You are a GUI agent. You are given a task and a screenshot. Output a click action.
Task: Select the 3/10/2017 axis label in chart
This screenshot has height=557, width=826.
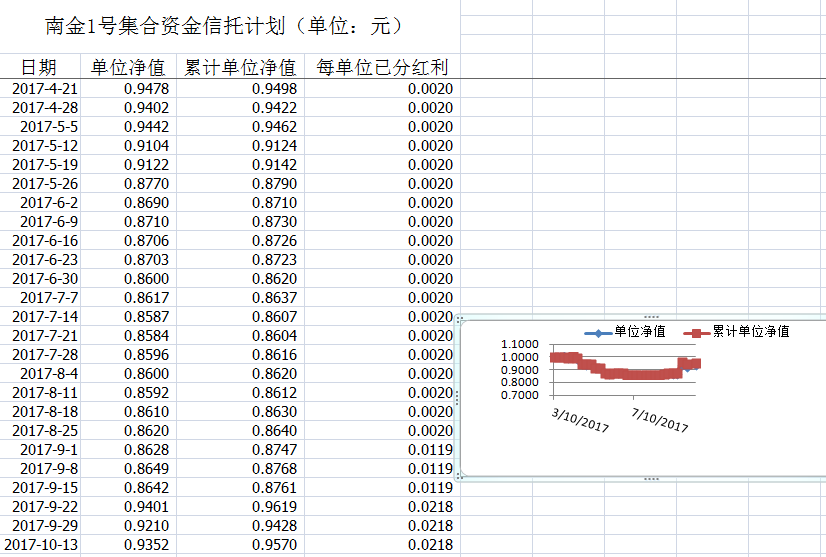coord(581,419)
